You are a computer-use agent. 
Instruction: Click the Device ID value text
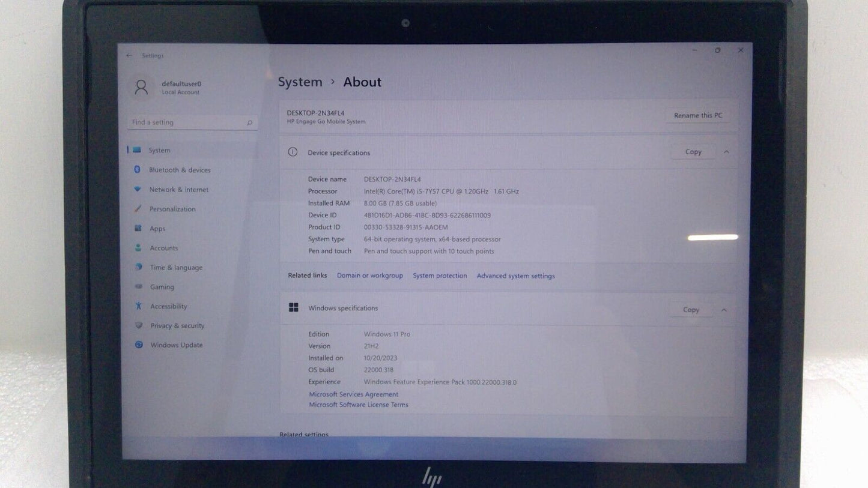tap(427, 215)
